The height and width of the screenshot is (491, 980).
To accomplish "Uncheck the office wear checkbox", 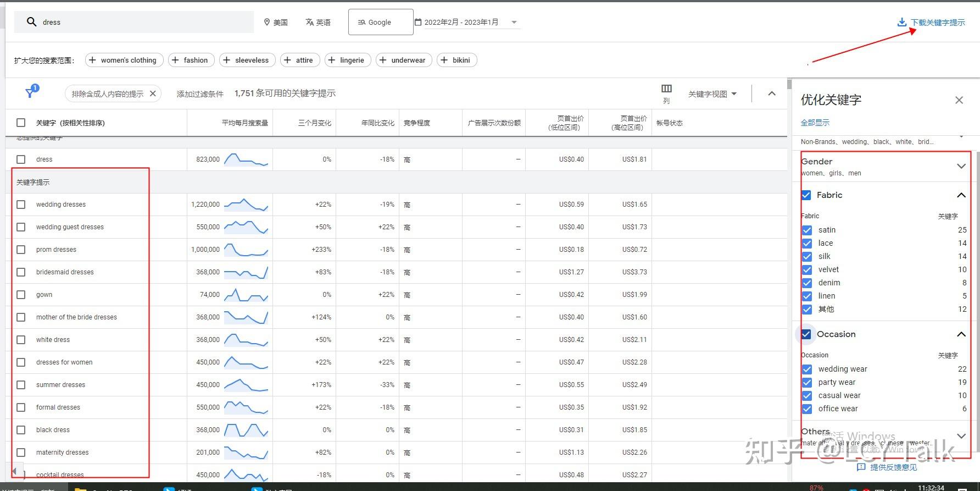I will click(807, 409).
